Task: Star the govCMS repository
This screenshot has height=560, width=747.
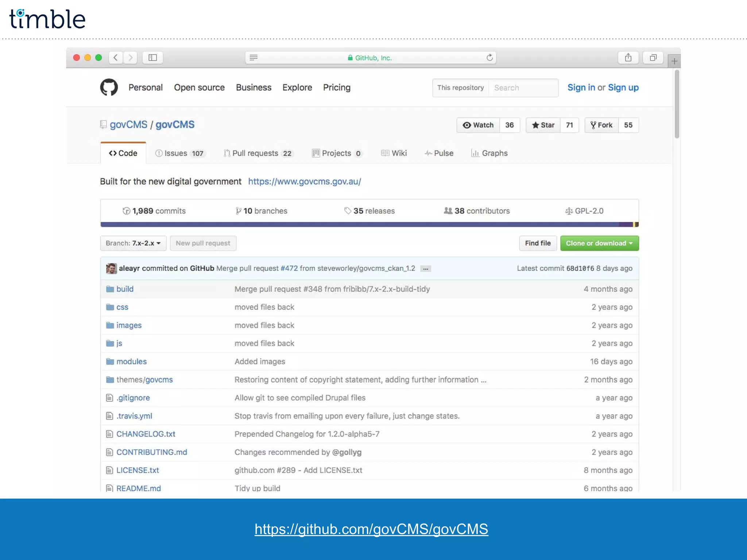Action: click(543, 125)
